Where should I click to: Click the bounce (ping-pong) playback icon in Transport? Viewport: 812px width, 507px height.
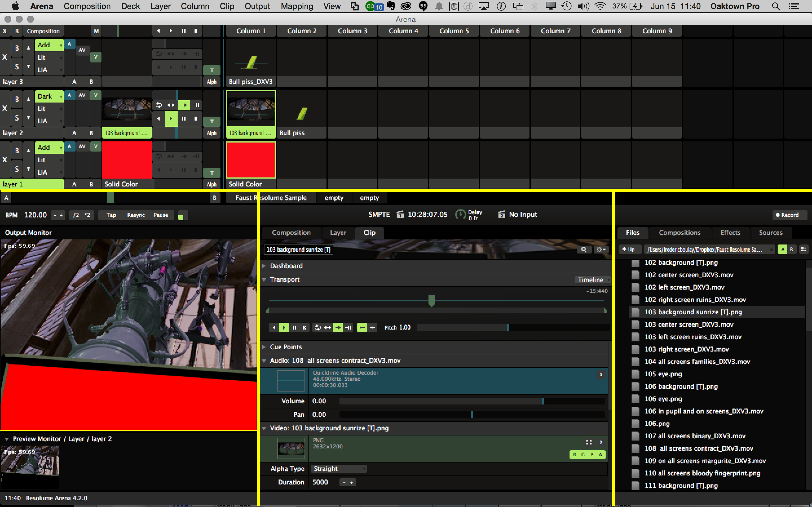point(328,328)
